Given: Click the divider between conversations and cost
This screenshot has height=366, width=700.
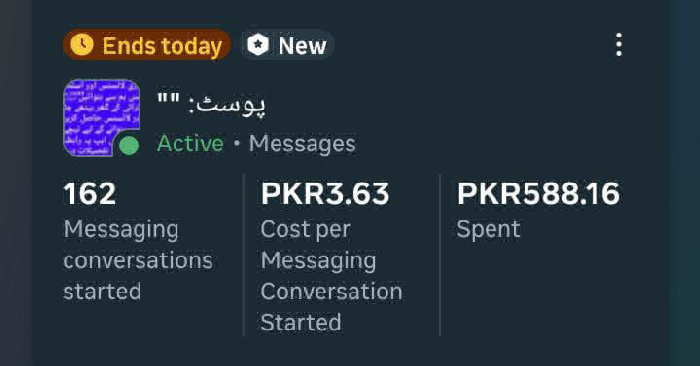Looking at the screenshot, I should 244,254.
